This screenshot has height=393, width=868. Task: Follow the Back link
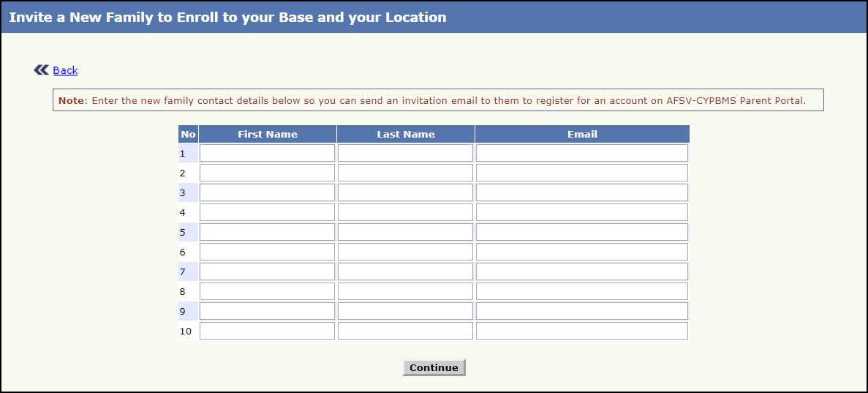coord(65,70)
